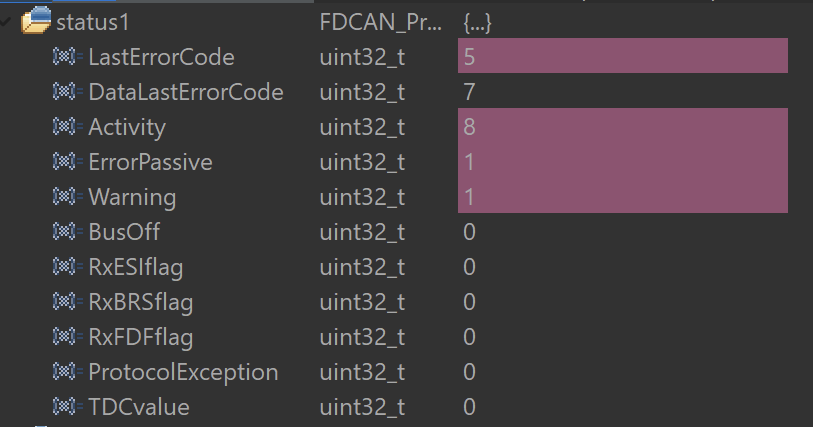
Task: Click the BusOff value 0
Action: point(469,232)
